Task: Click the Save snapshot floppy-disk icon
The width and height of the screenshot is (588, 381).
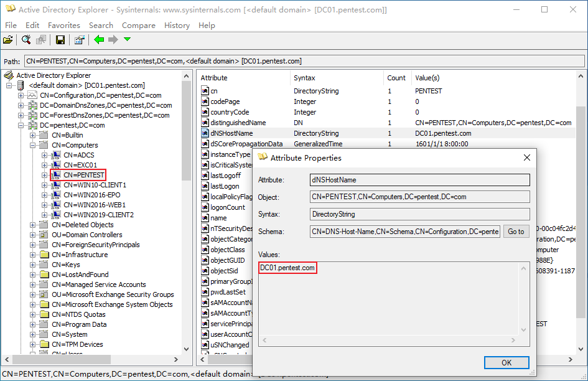Action: [60, 40]
